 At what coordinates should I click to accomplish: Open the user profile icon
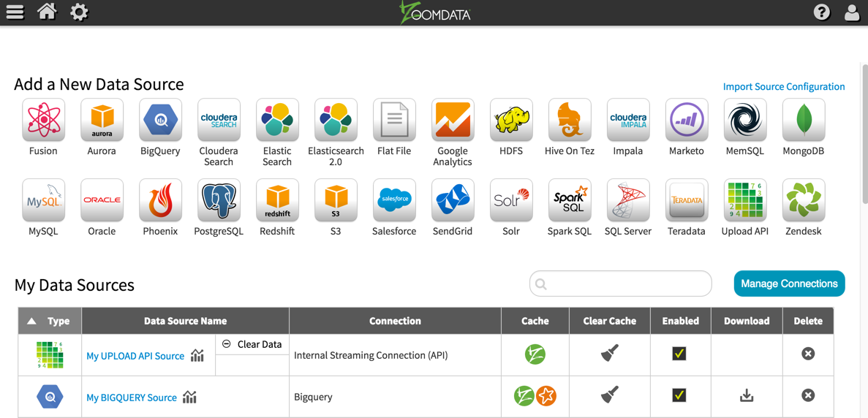tap(853, 12)
